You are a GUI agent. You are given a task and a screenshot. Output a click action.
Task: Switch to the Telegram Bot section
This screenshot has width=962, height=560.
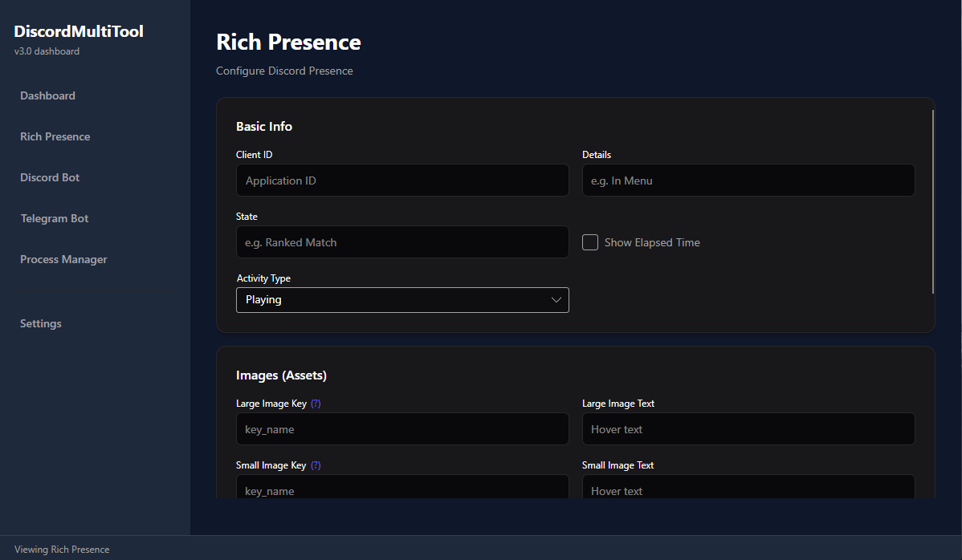coord(55,218)
